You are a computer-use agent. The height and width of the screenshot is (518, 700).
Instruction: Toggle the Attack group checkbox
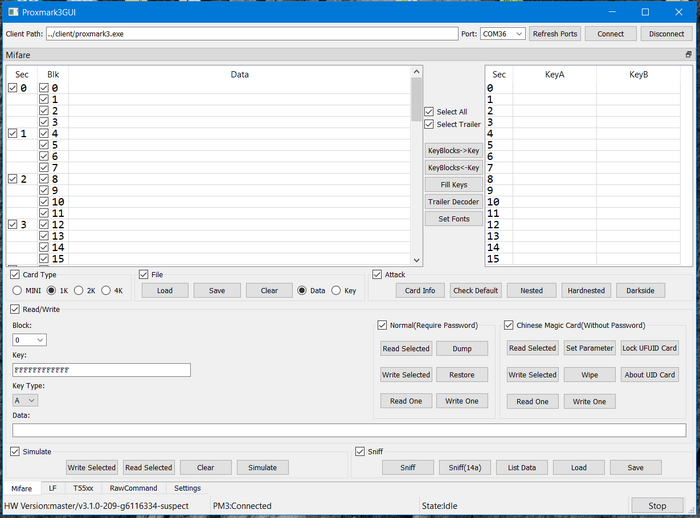point(377,274)
